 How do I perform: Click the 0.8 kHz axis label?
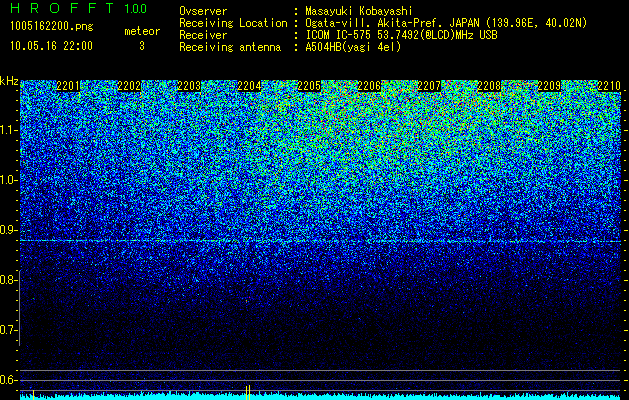(x=9, y=280)
